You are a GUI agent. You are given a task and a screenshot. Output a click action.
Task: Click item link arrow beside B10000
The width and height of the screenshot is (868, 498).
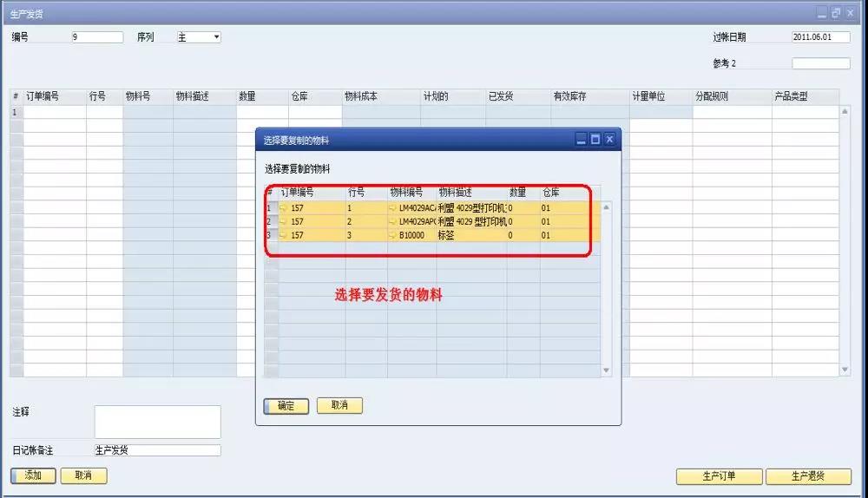point(392,235)
